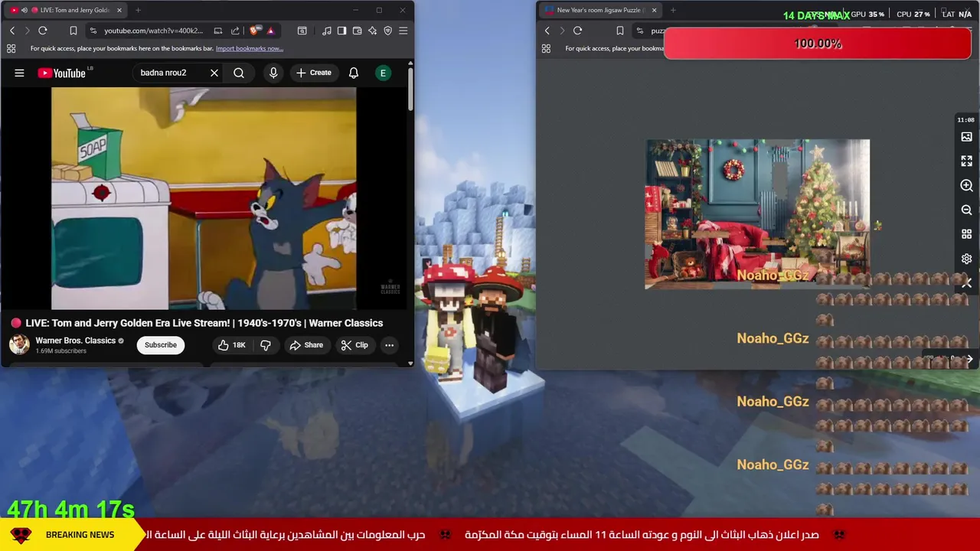Open a new tab in puzzle window
Screen dimensions: 980x551
point(673,10)
